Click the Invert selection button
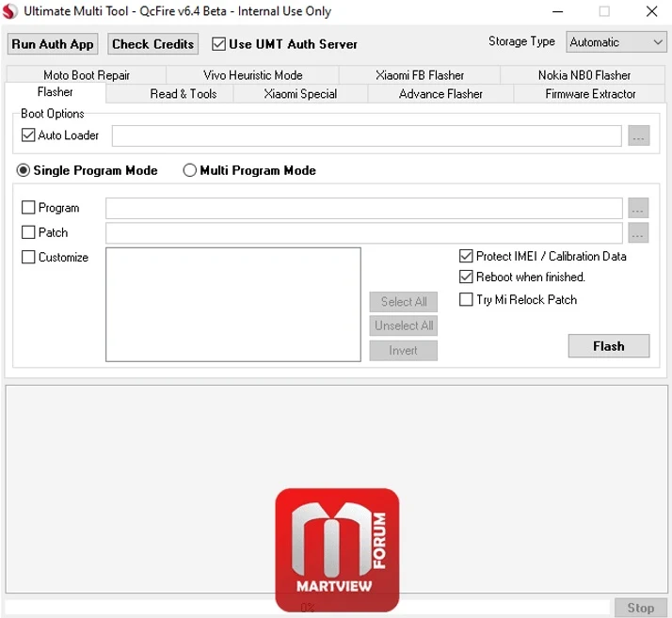 (403, 350)
